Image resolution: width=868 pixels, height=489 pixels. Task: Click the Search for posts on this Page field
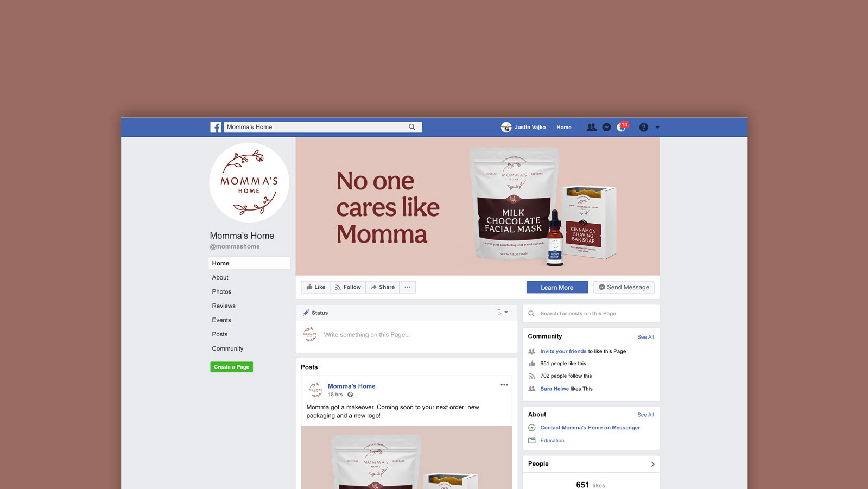(591, 314)
